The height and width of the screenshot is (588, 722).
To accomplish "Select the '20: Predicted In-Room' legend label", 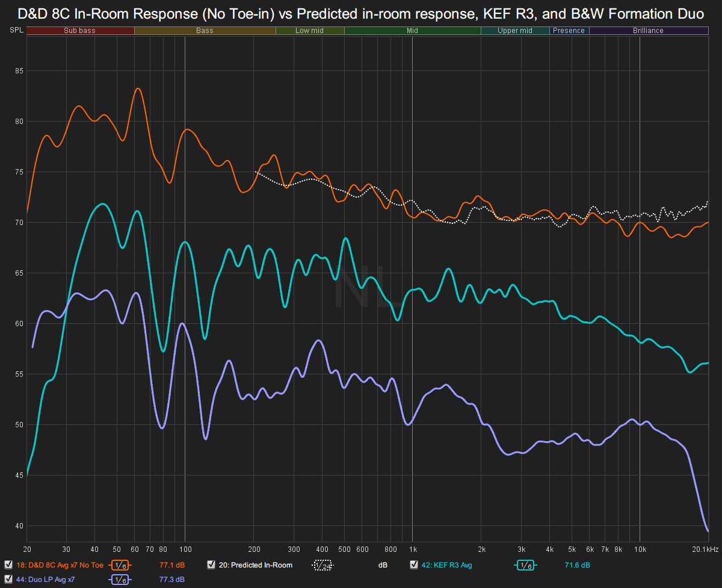I will tap(256, 565).
